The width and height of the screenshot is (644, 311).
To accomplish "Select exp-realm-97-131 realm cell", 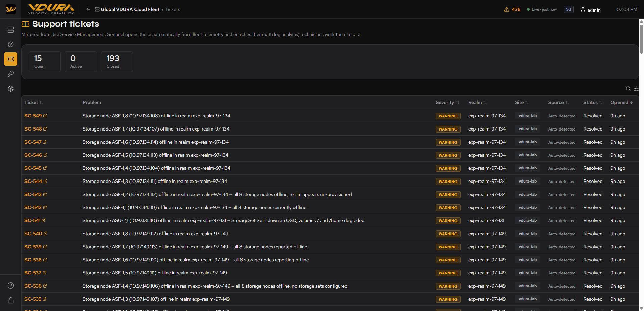I will tap(486, 220).
